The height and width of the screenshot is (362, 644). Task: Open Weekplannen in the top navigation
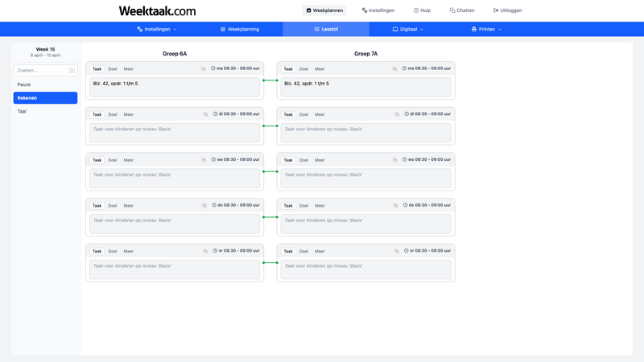click(x=324, y=10)
